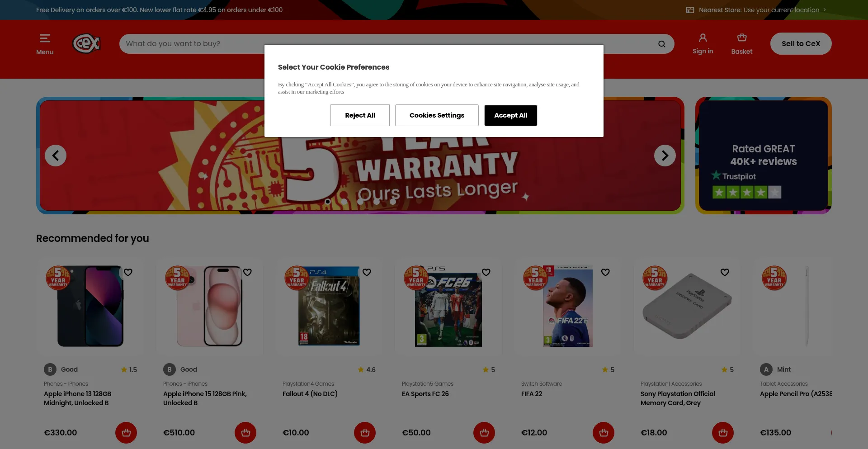Open FIFA 22 title link
Image resolution: width=868 pixels, height=449 pixels.
[532, 394]
